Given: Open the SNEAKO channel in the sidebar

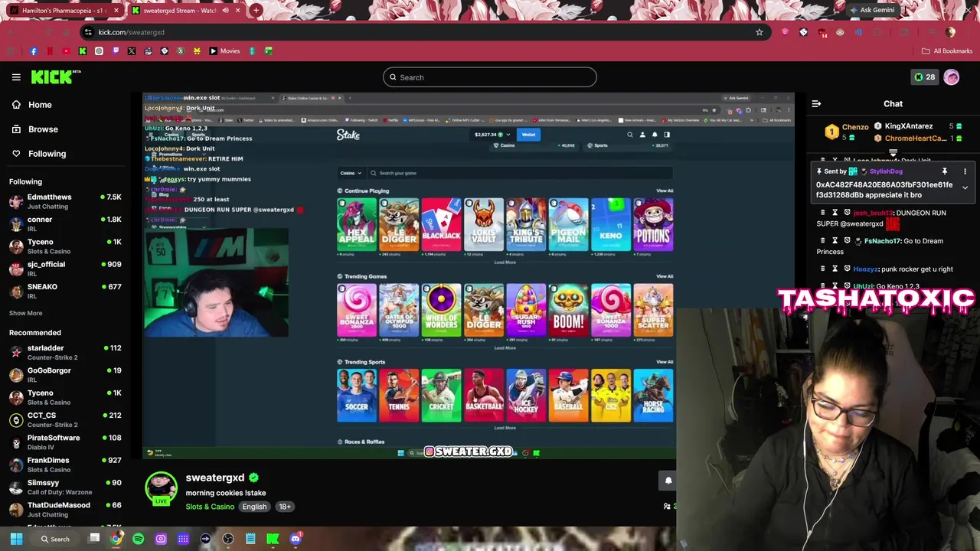Looking at the screenshot, I should pos(65,291).
